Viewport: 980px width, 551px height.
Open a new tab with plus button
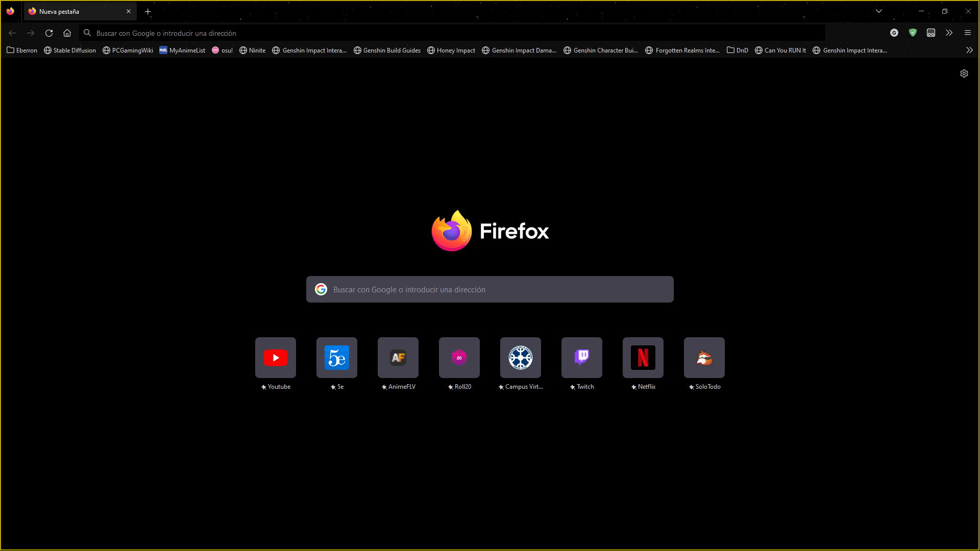148,11
